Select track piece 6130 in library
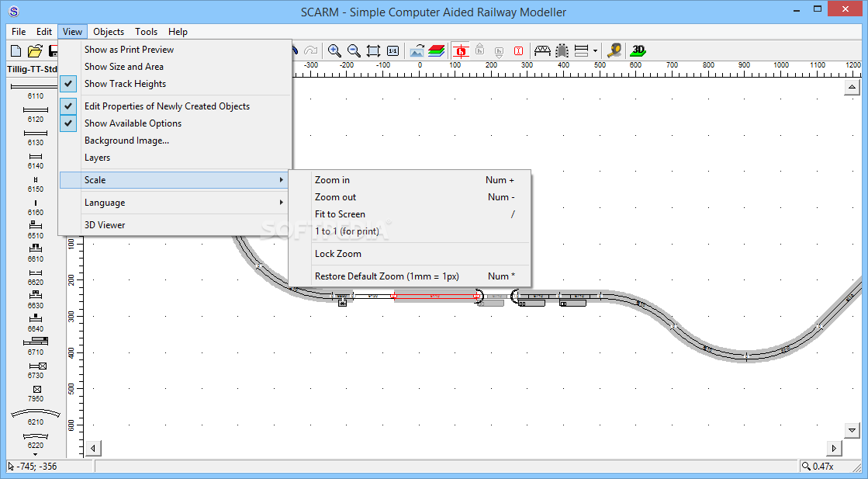The width and height of the screenshot is (868, 479). [x=36, y=137]
